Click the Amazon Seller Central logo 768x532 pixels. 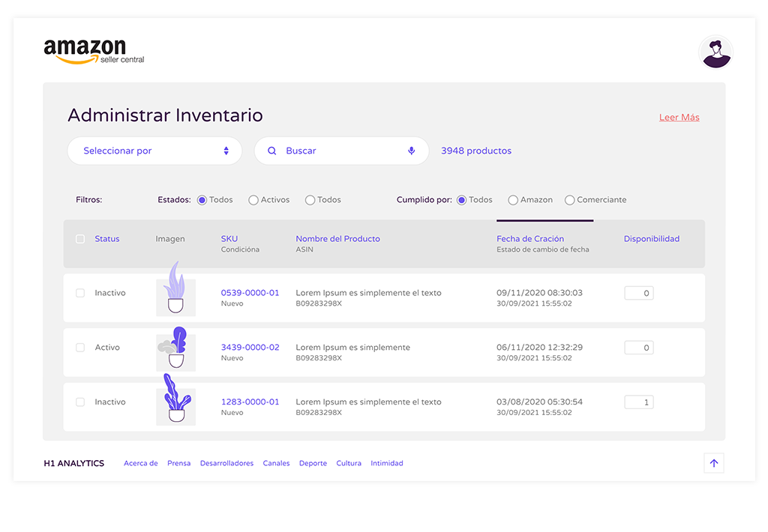click(94, 51)
